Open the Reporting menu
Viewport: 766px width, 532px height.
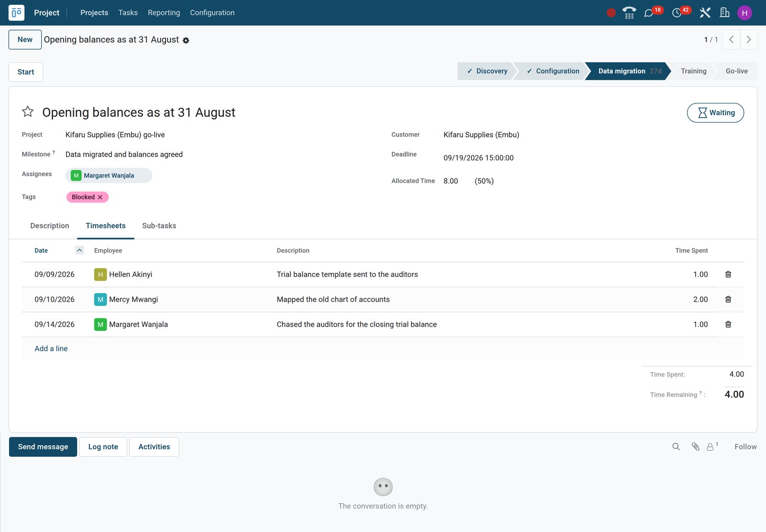point(164,13)
